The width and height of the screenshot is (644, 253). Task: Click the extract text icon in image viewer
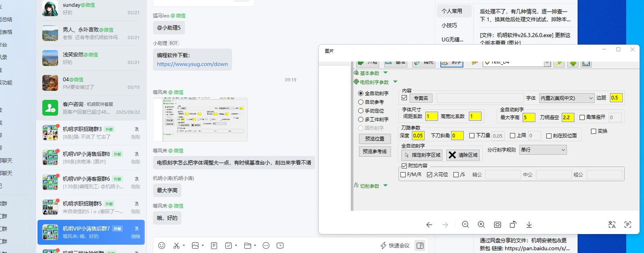pos(628,224)
